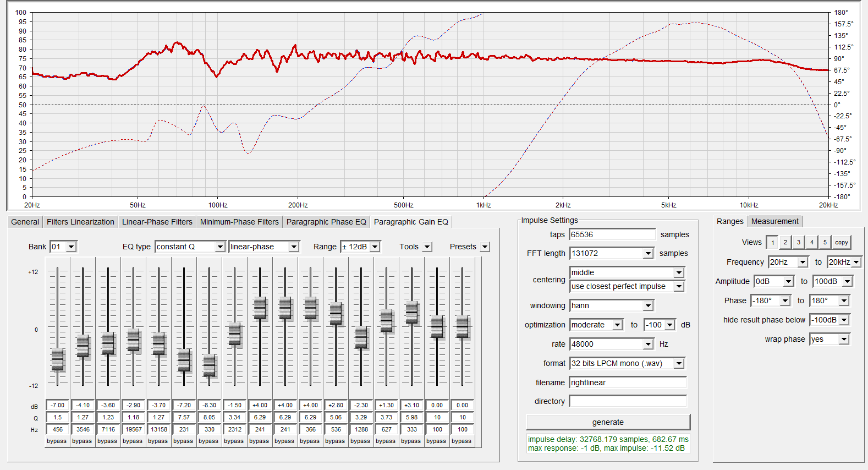Select view 1 button
This screenshot has width=868, height=470.
[772, 242]
